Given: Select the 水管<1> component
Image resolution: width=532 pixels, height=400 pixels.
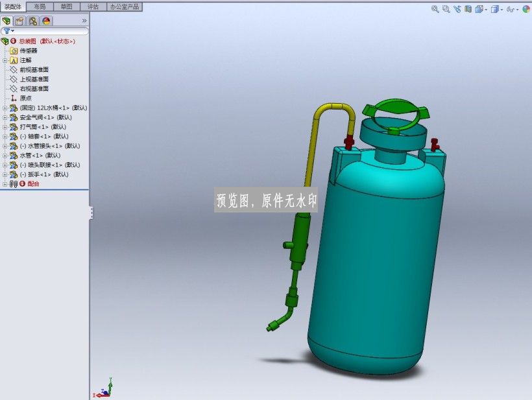Looking at the screenshot, I should 40,155.
